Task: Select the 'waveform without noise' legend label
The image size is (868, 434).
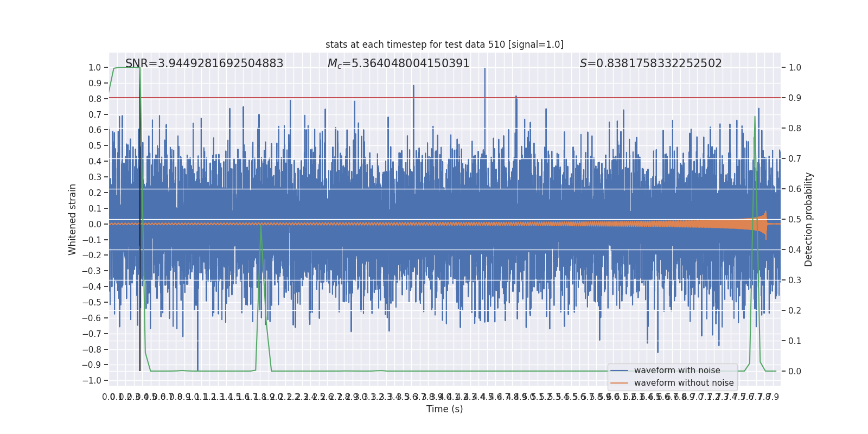Action: (x=684, y=383)
